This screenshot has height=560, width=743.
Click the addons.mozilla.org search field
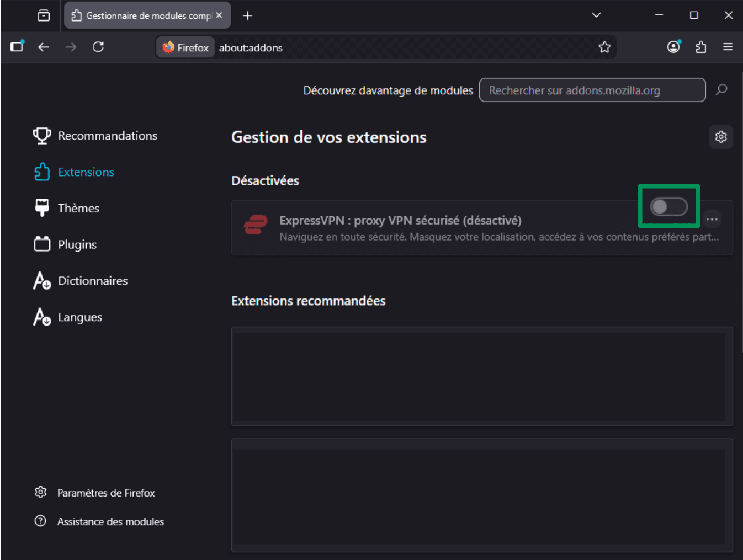pyautogui.click(x=592, y=90)
